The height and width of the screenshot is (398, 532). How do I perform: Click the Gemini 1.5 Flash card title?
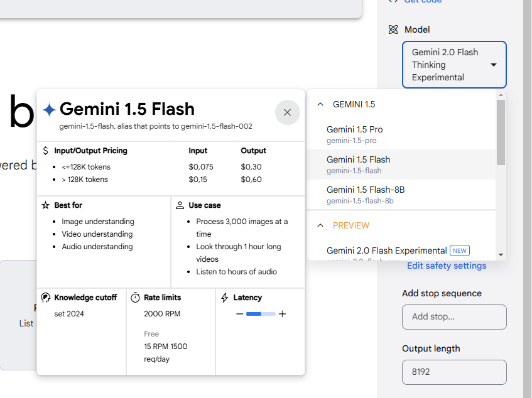(x=127, y=109)
